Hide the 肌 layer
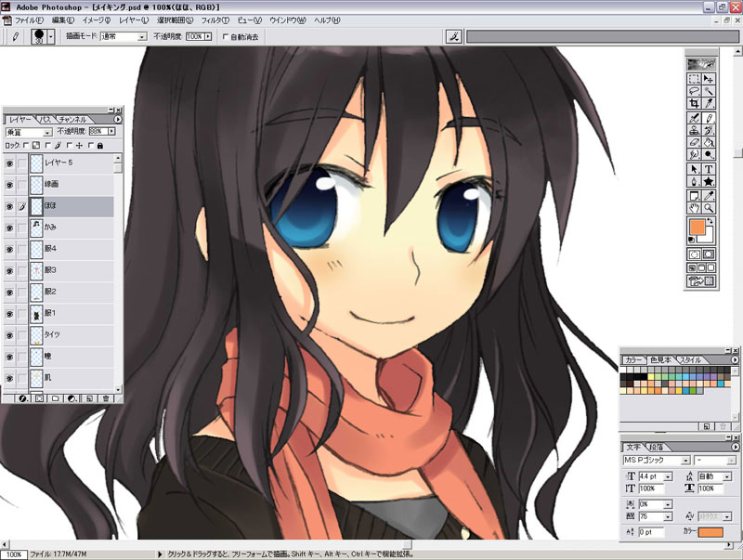 [x=9, y=379]
